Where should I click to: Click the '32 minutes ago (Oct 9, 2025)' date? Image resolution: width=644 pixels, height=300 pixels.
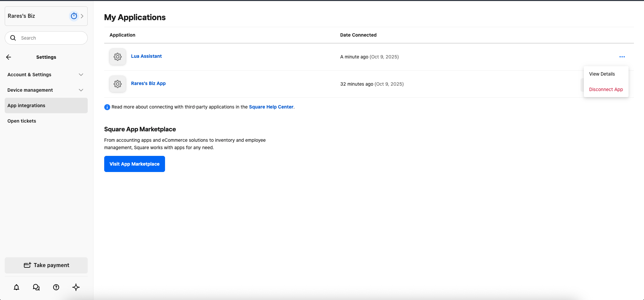pyautogui.click(x=372, y=84)
